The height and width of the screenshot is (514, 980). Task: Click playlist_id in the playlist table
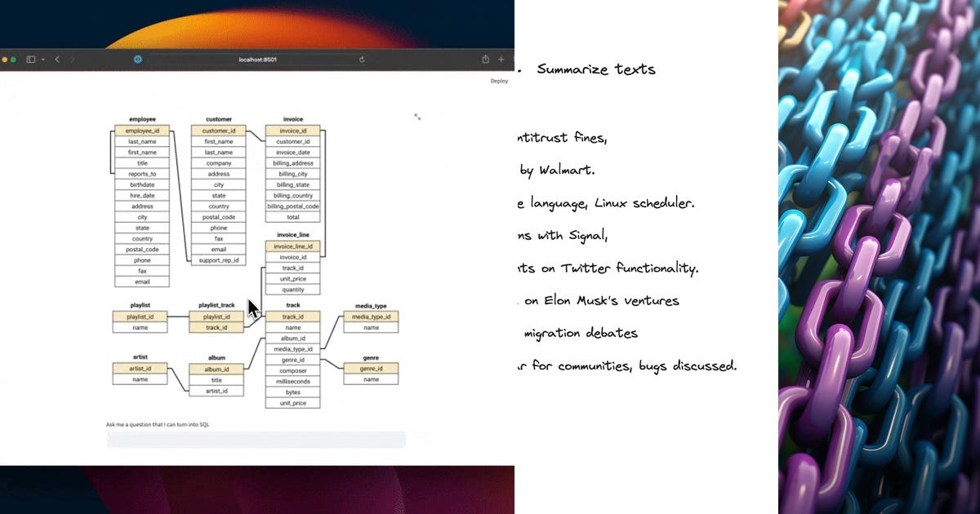140,317
